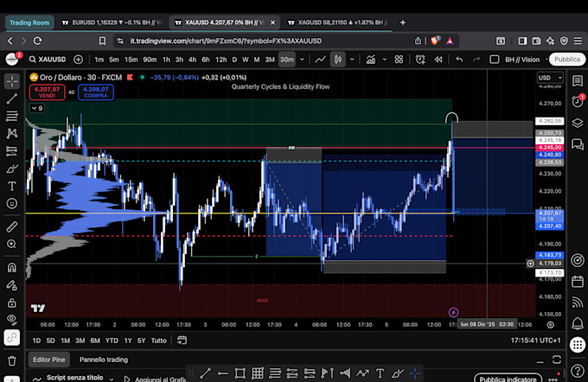Click the Pubblica button

[567, 60]
